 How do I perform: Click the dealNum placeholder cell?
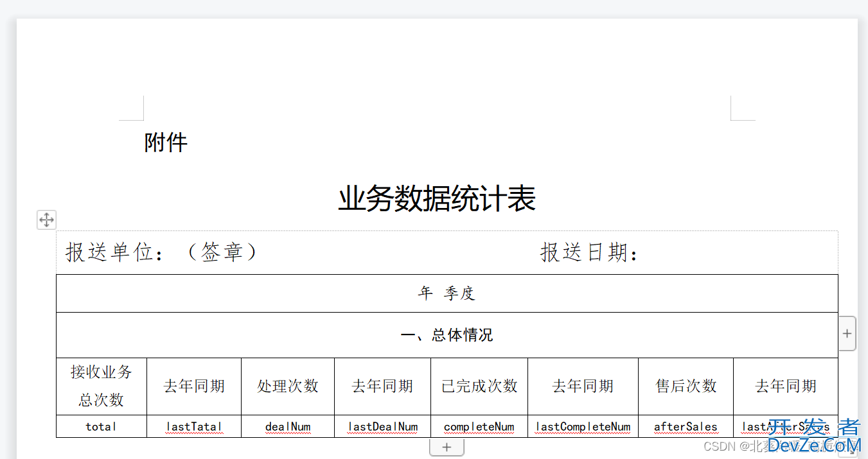[288, 426]
